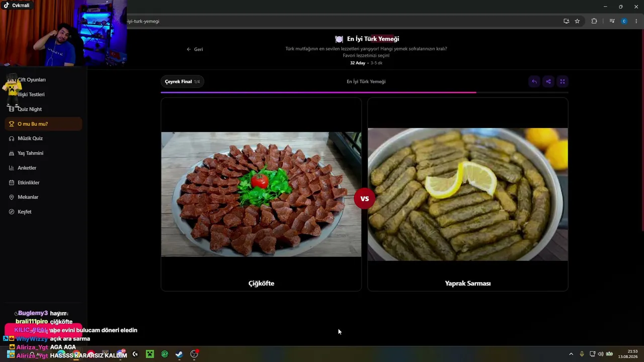Click the En İyi Türk Yemeği page title
Screen dimensions: 644x362
pyautogui.click(x=373, y=39)
